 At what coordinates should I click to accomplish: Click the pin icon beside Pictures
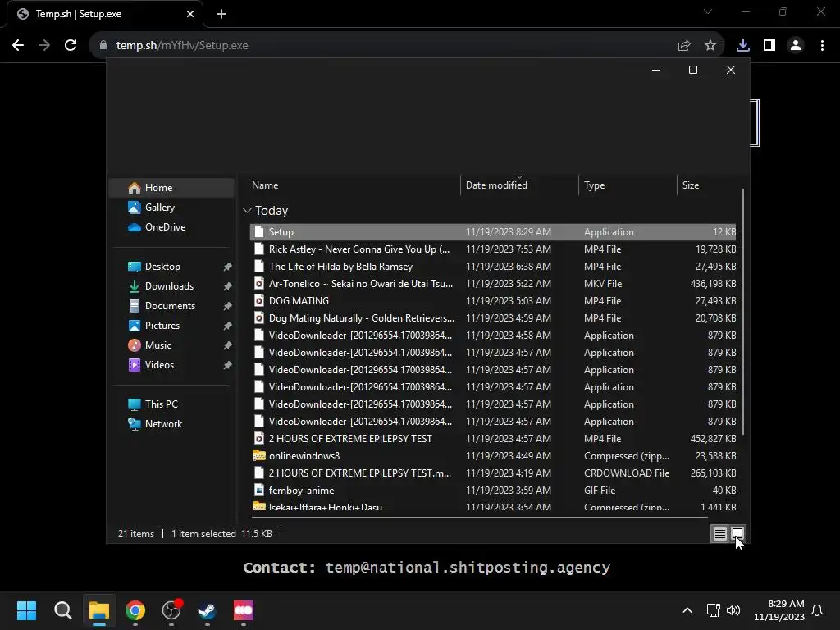click(227, 326)
